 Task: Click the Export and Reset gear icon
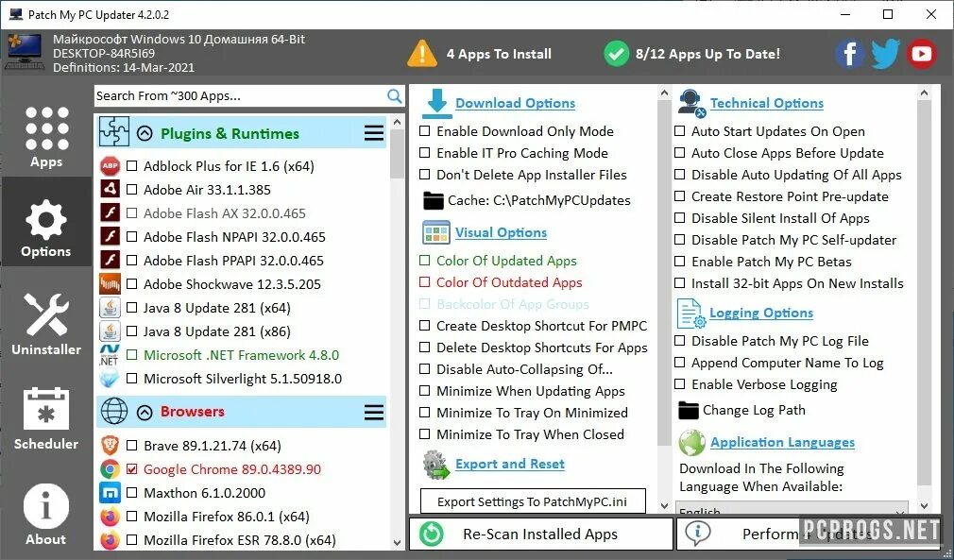point(435,465)
